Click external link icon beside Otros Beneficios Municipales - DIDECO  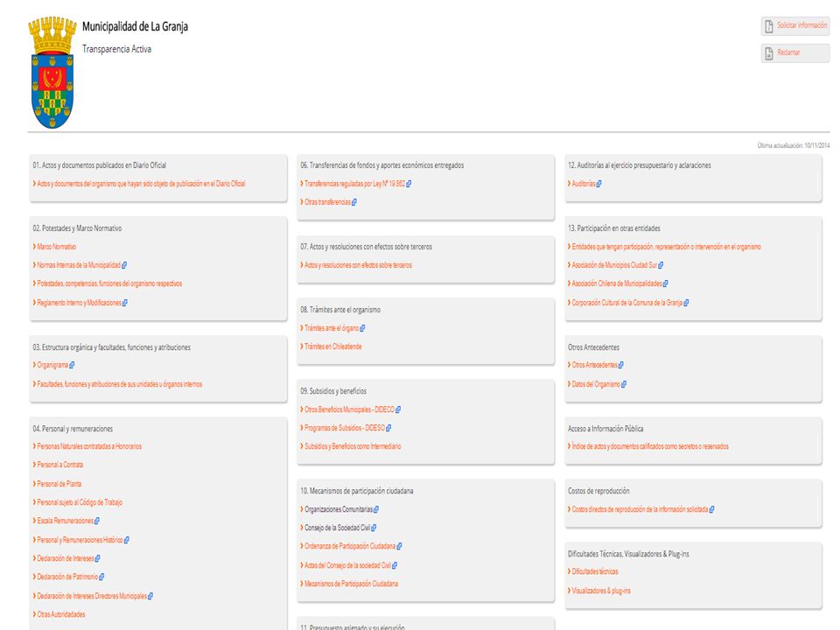pyautogui.click(x=398, y=409)
